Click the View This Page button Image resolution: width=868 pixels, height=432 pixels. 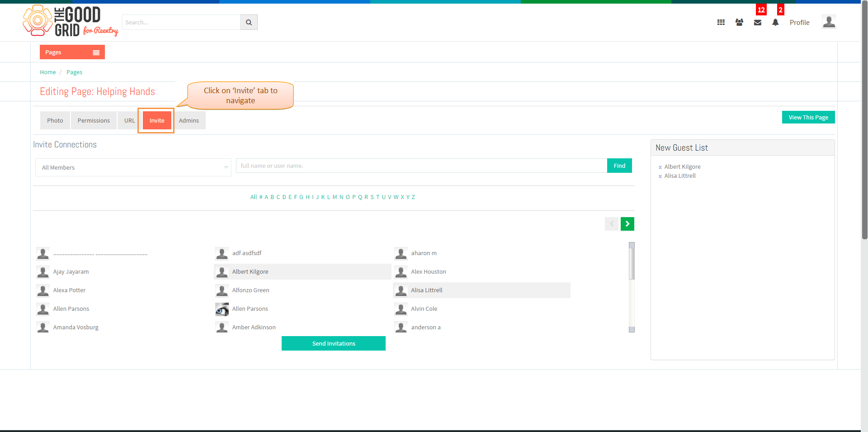(x=808, y=117)
